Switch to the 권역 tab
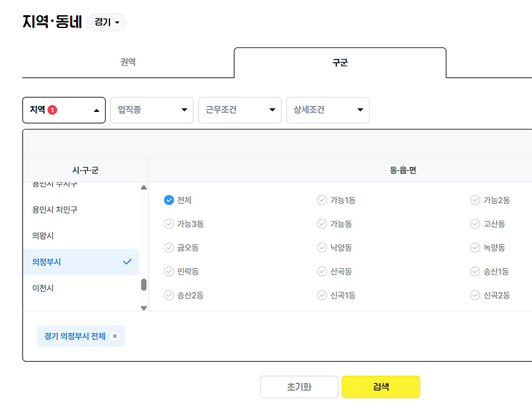Viewport: 532px width, 411px height. coord(128,62)
